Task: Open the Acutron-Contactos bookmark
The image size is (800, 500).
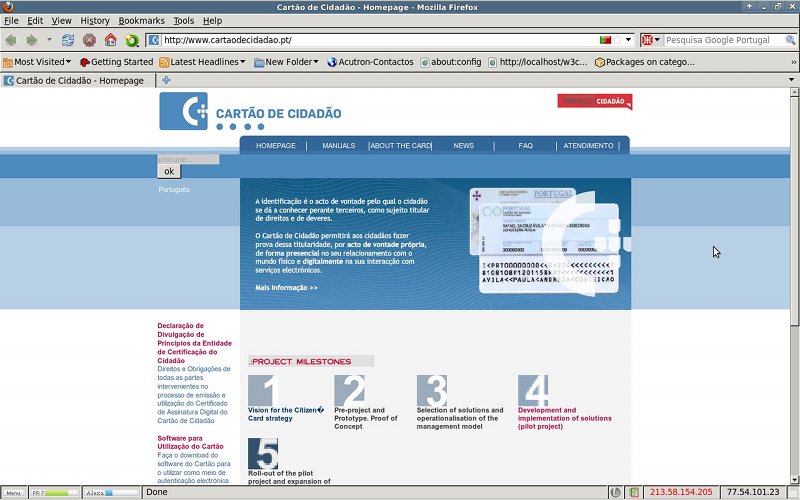Action: 370,62
